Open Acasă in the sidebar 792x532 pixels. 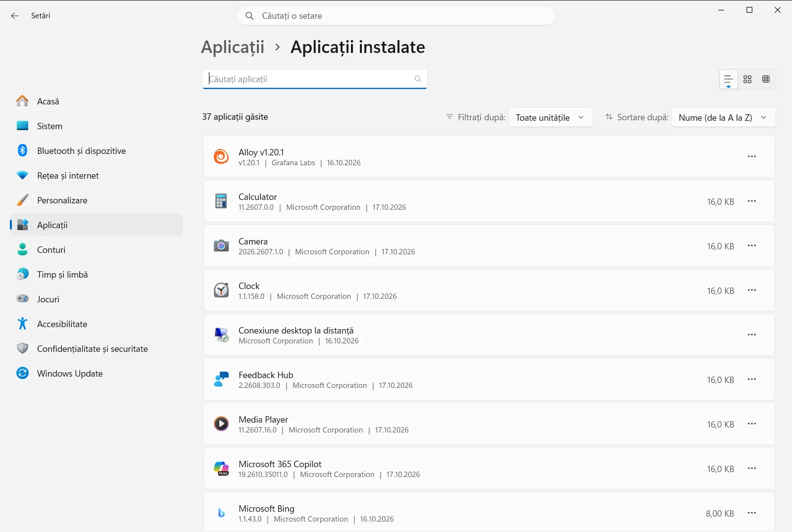97,101
